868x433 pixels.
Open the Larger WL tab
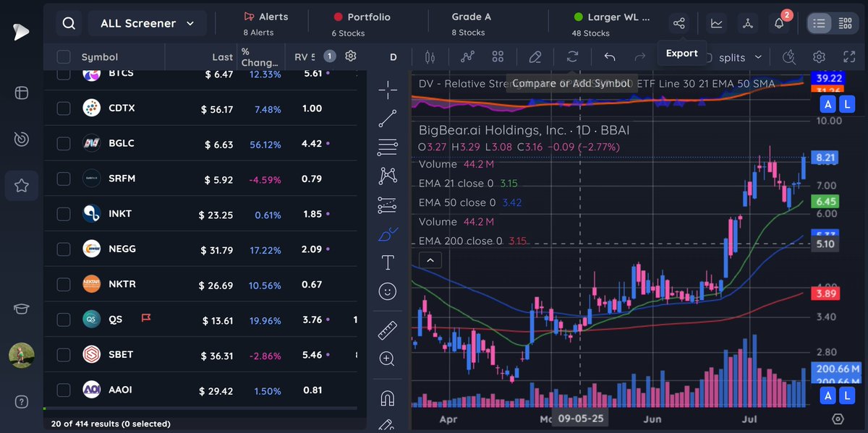click(611, 23)
